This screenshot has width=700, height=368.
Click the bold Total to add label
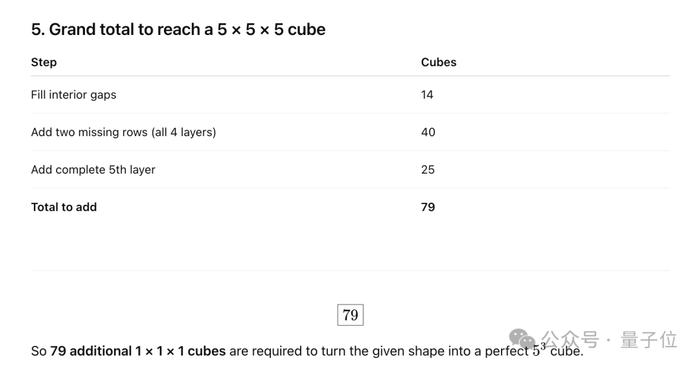(64, 207)
